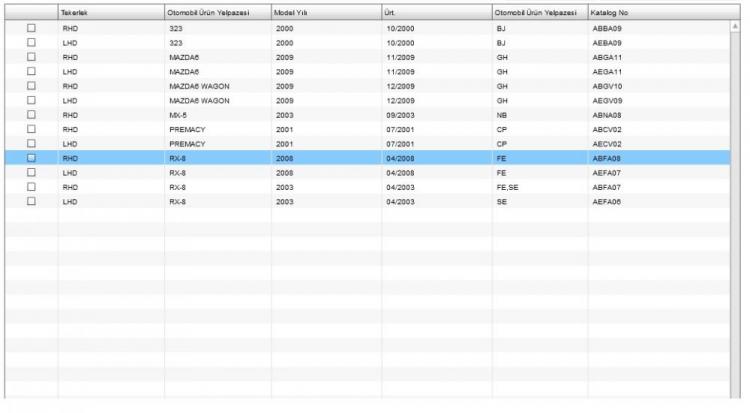Check the highlighted ABFA08 row checkbox
The image size is (750, 413).
31,158
